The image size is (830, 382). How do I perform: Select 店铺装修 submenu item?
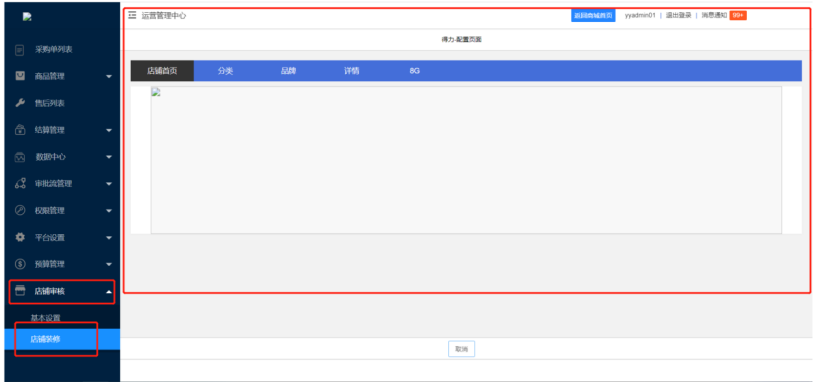click(62, 339)
